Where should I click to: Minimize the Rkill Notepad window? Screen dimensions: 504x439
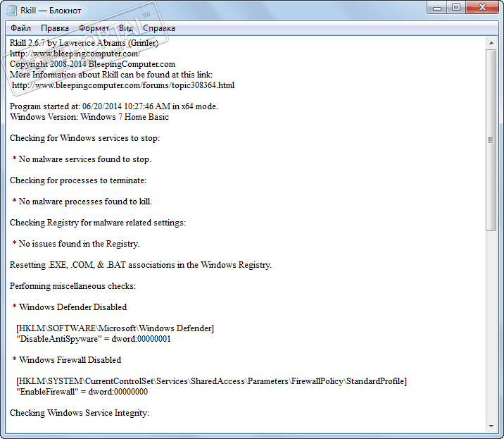click(x=437, y=8)
